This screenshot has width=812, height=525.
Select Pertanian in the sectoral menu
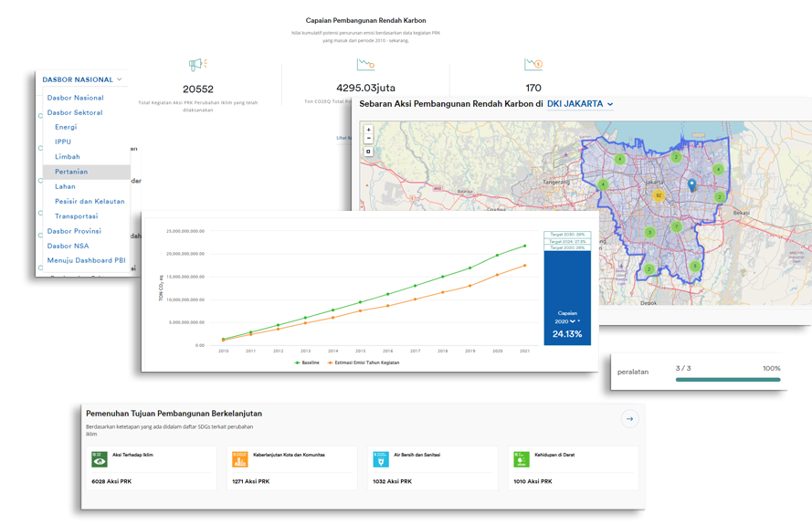pyautogui.click(x=71, y=172)
